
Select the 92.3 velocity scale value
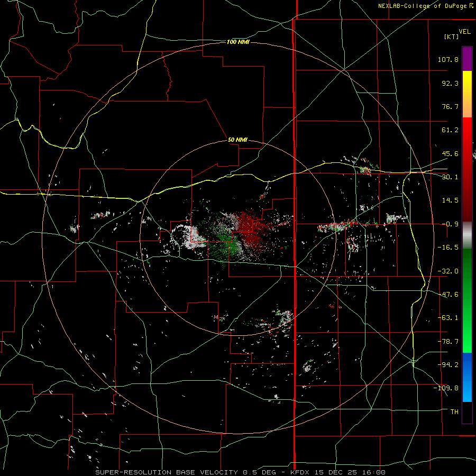(450, 83)
